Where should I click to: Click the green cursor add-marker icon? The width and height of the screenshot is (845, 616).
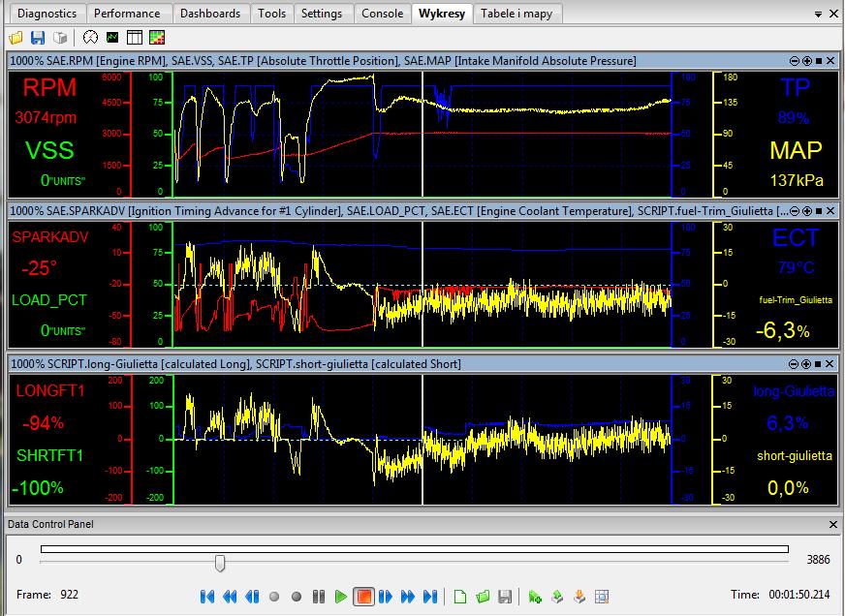pos(535,597)
